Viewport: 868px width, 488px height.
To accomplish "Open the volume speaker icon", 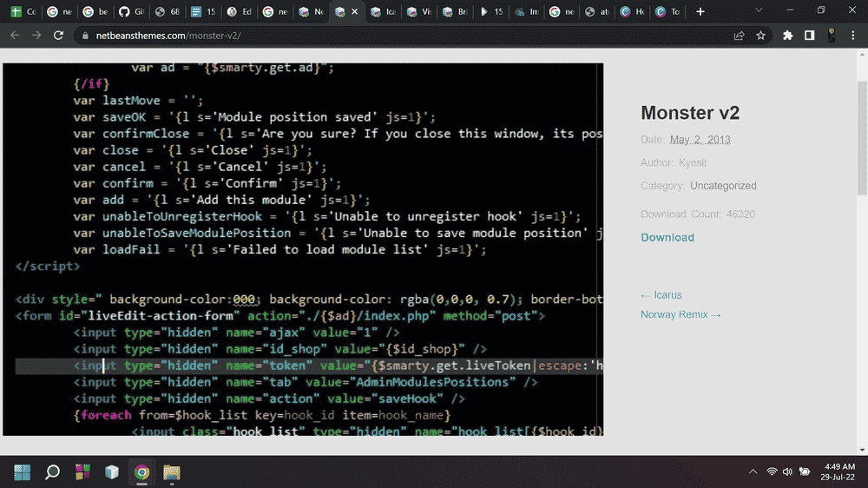I will (x=788, y=472).
